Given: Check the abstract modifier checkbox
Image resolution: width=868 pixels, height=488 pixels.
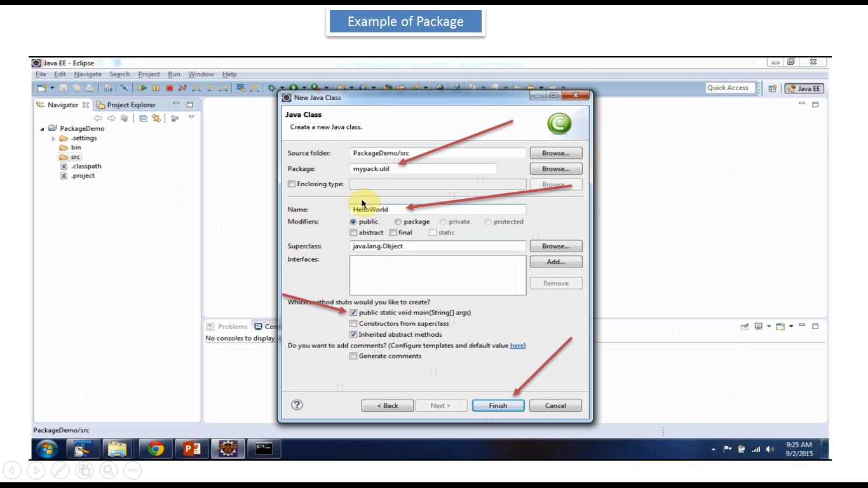Looking at the screenshot, I should 353,233.
